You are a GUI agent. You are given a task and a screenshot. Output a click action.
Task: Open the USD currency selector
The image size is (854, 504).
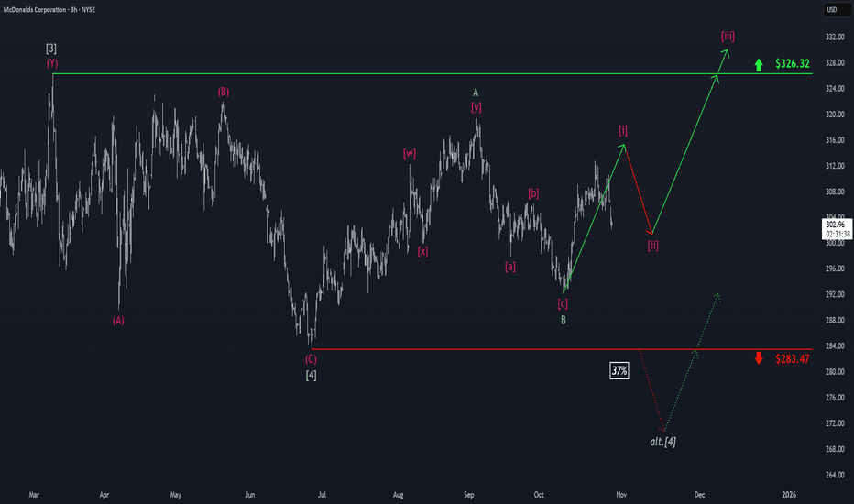(x=833, y=10)
